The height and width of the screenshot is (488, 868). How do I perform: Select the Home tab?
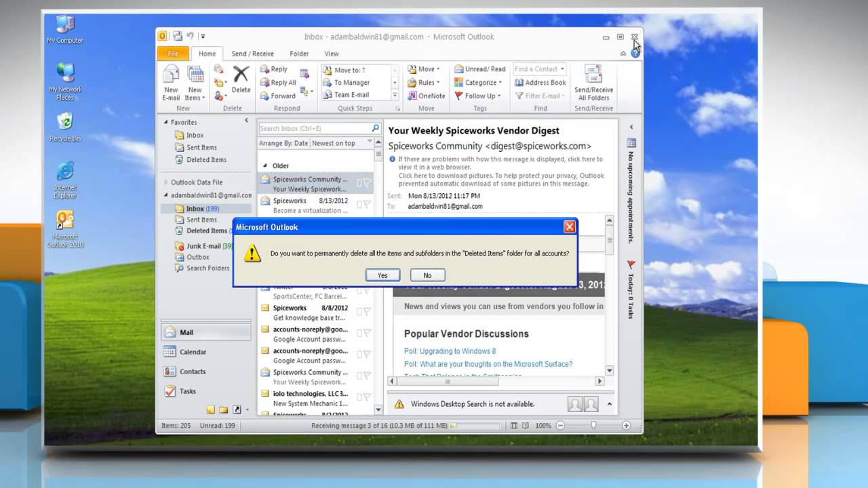click(207, 54)
